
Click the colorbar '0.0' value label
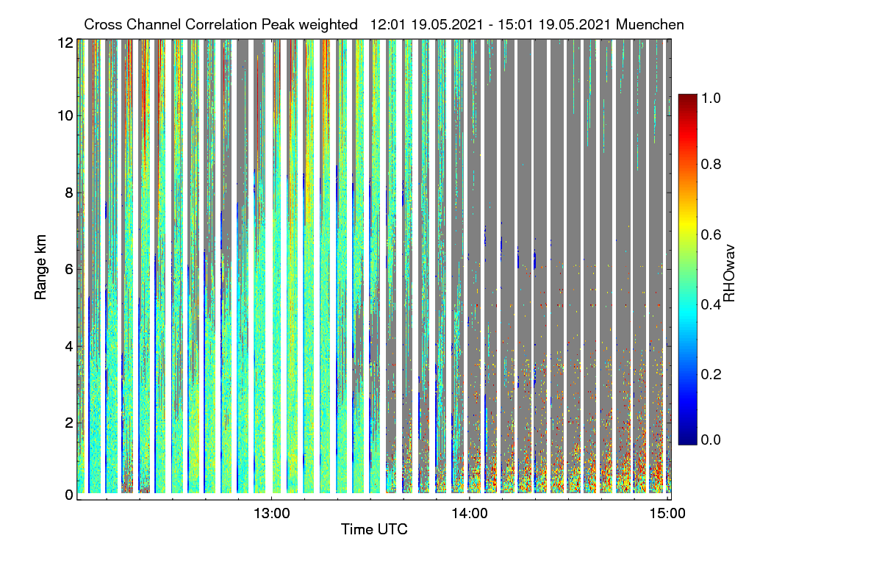click(711, 440)
